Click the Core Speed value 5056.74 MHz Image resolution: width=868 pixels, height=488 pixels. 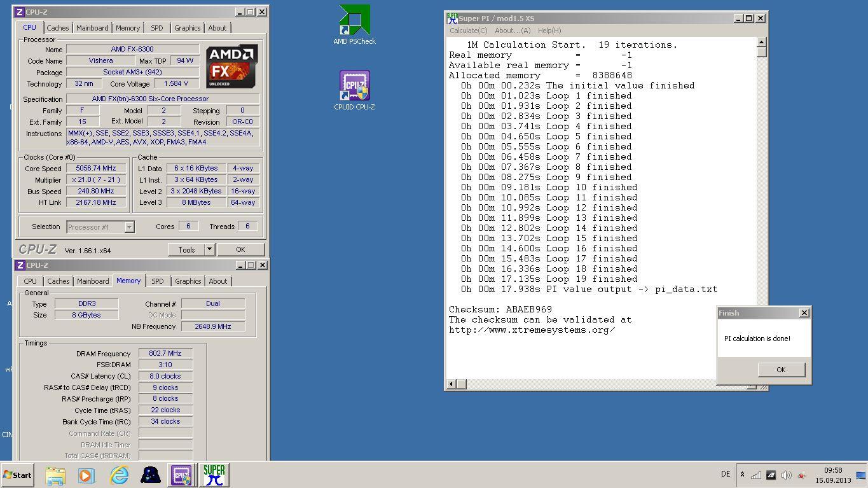pyautogui.click(x=96, y=169)
